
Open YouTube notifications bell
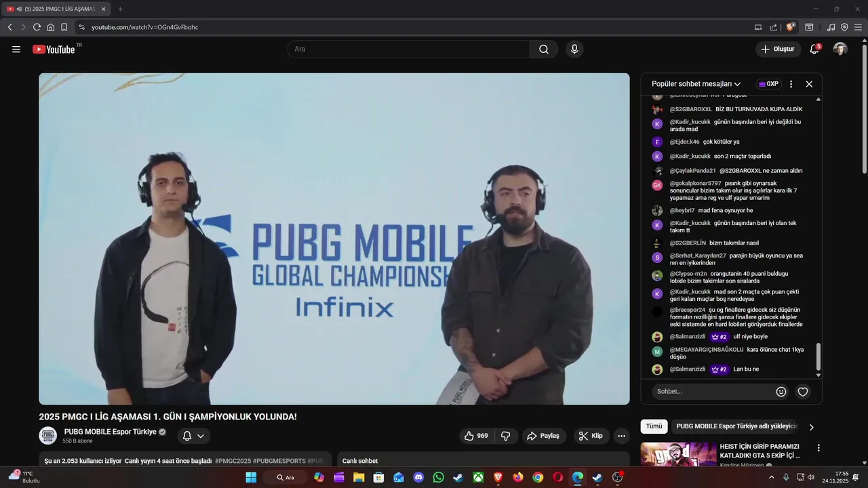coord(814,49)
